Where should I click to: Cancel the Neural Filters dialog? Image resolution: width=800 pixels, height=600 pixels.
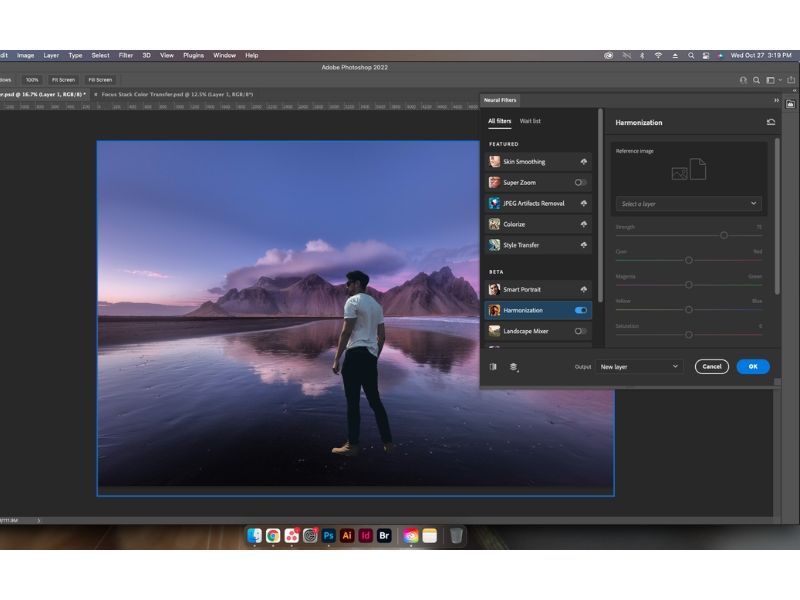(711, 367)
